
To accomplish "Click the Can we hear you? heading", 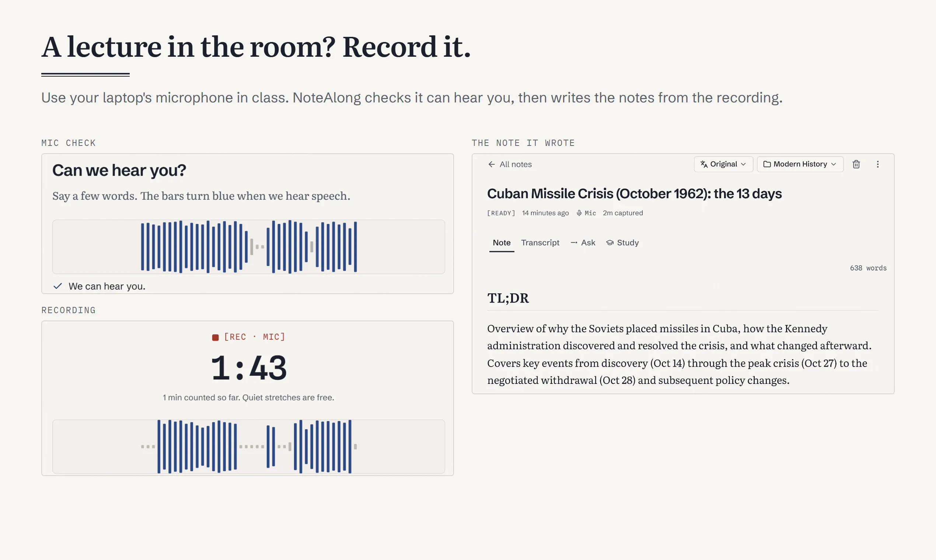I will (x=119, y=170).
